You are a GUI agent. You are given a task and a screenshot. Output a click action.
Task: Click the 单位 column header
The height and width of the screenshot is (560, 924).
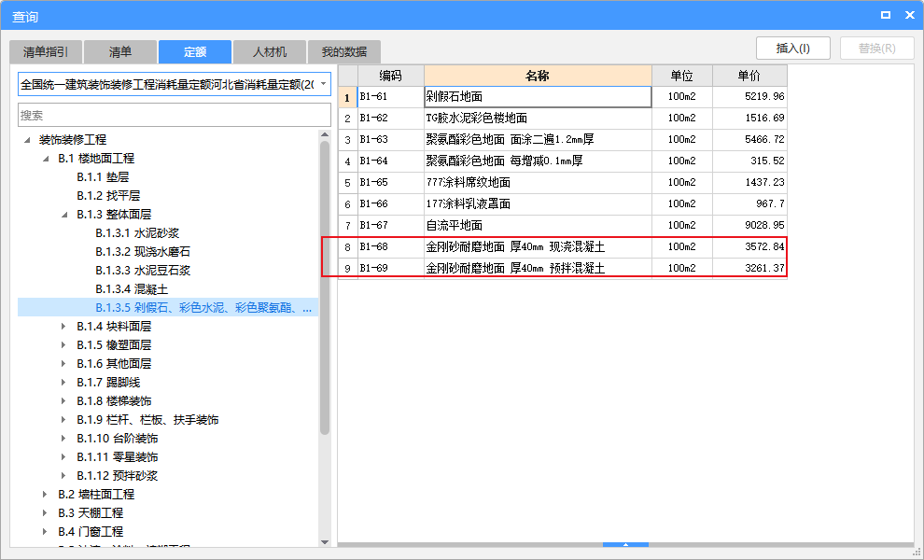(x=682, y=76)
